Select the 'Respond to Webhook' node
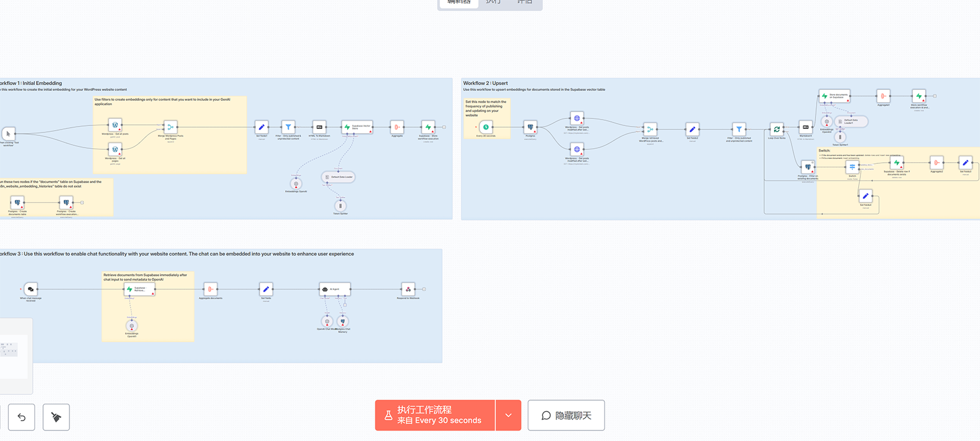980x441 pixels. click(x=408, y=289)
